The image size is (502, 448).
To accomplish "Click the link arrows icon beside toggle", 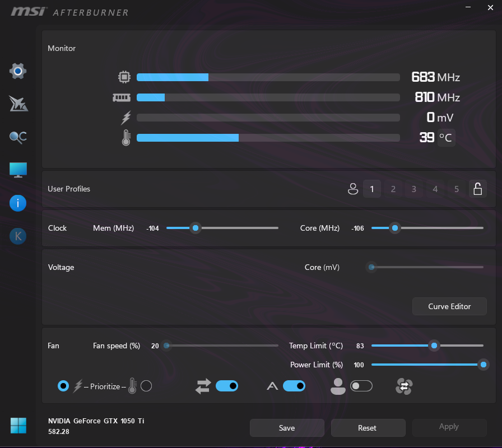I will (203, 386).
